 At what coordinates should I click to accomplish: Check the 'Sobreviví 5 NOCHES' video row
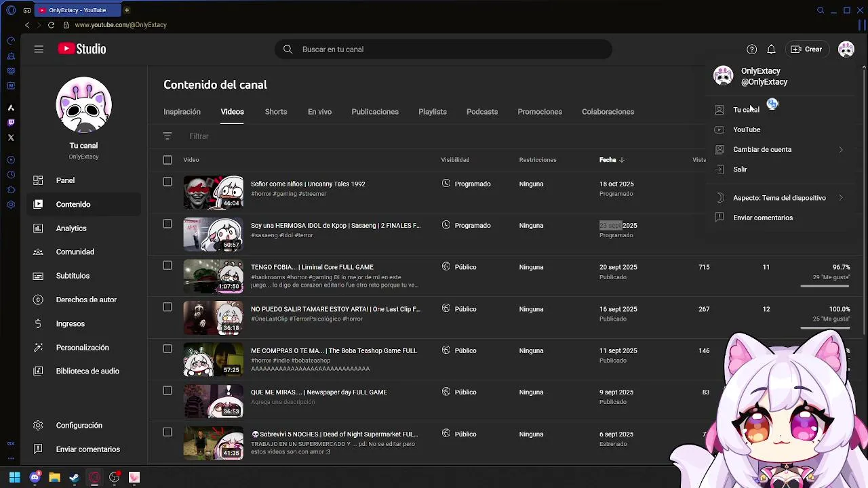click(x=167, y=432)
